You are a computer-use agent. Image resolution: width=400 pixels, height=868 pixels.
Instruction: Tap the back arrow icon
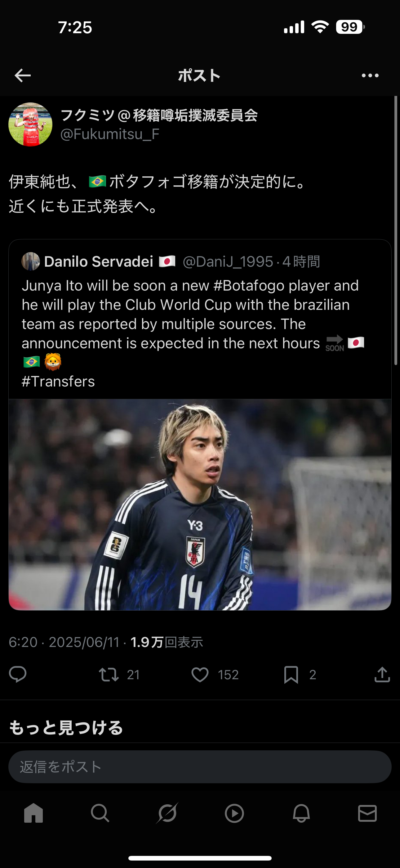[x=23, y=75]
